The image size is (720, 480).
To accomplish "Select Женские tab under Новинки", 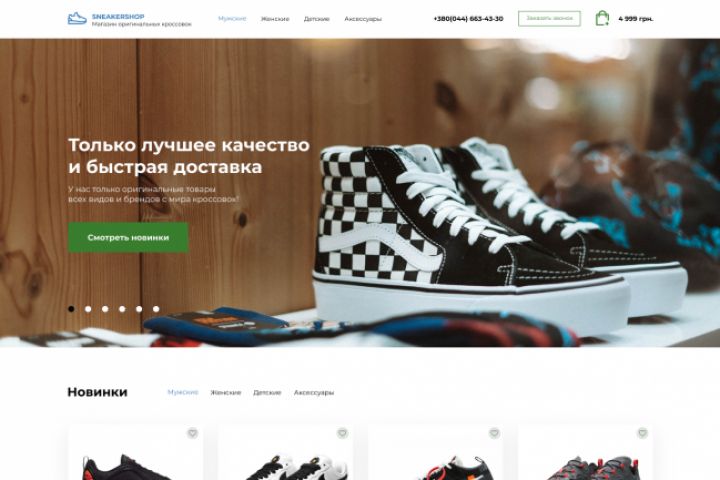I will (225, 393).
